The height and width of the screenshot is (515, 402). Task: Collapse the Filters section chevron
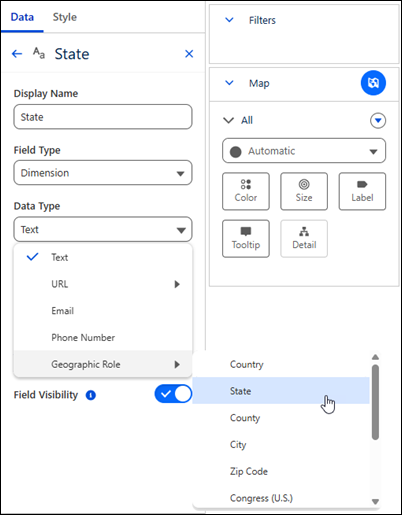click(229, 20)
